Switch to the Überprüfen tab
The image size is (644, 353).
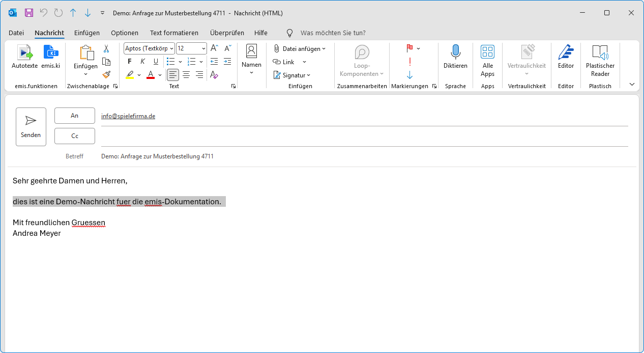pyautogui.click(x=227, y=33)
